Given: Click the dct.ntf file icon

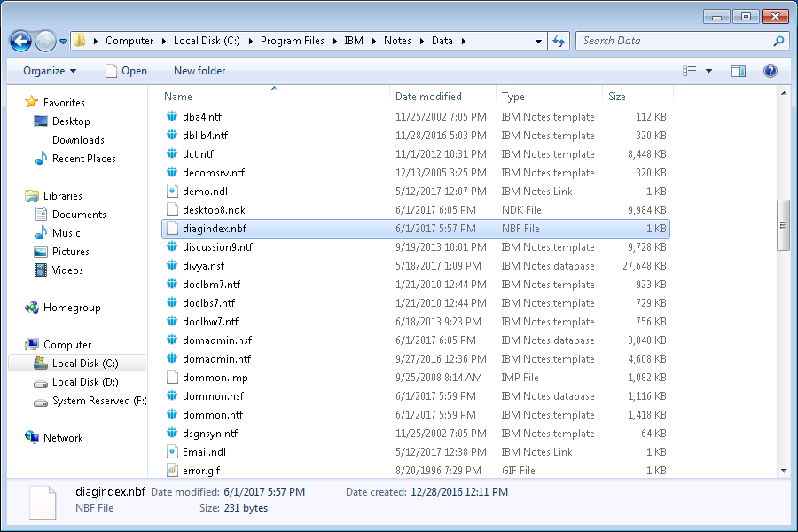Looking at the screenshot, I should click(x=172, y=153).
